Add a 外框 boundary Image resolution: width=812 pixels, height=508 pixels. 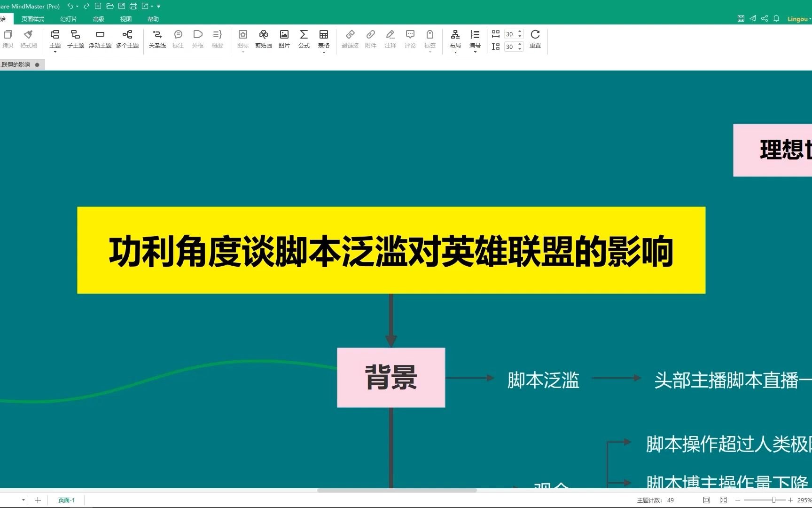click(198, 39)
